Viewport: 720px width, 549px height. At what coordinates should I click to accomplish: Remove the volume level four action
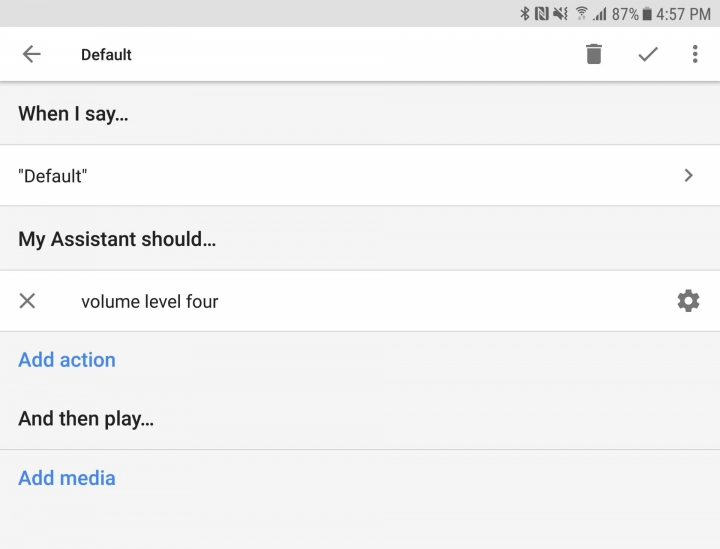point(27,301)
